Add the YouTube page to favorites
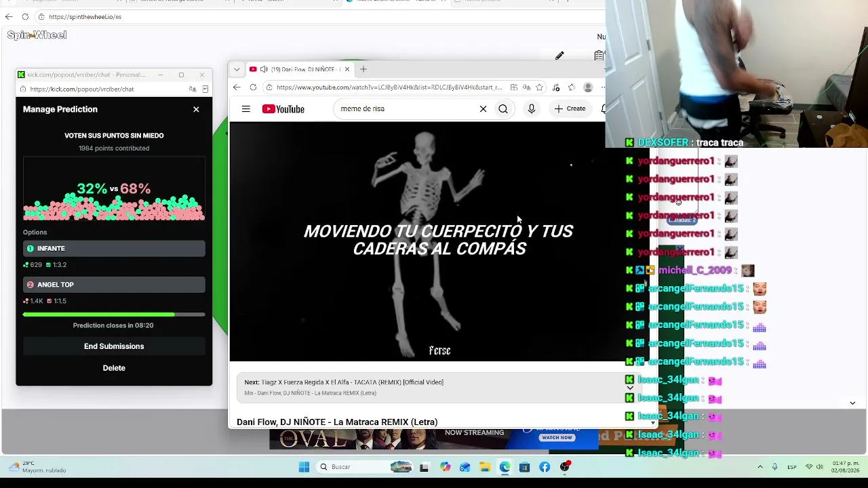Viewport: 868px width, 488px height. coord(539,87)
